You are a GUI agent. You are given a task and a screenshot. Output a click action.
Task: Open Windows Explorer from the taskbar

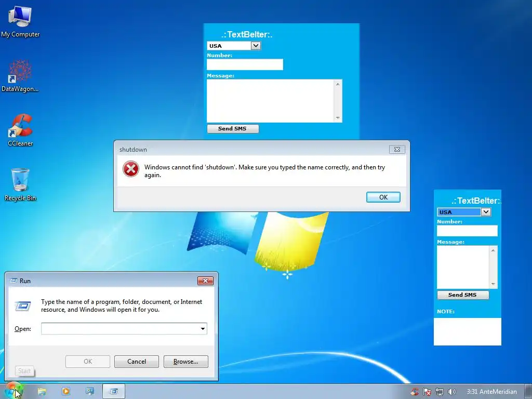click(42, 392)
